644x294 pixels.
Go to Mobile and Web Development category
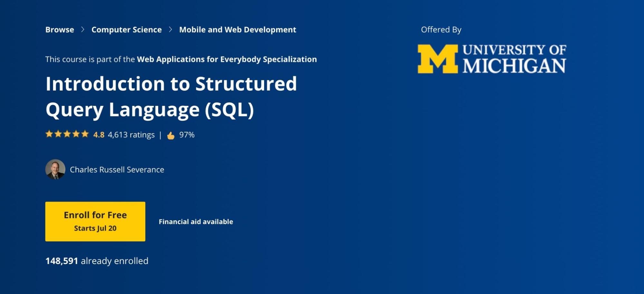pyautogui.click(x=237, y=30)
